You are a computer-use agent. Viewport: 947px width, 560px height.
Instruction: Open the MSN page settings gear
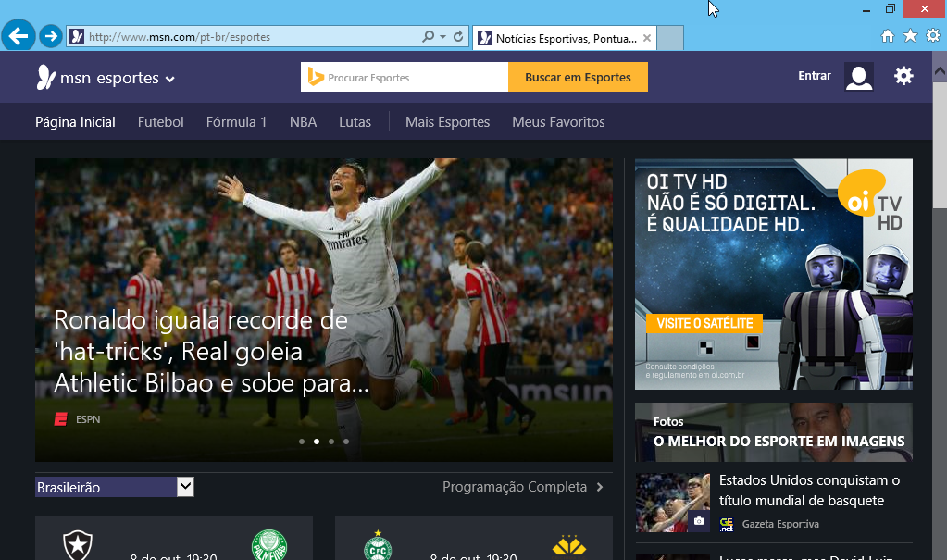click(x=903, y=76)
